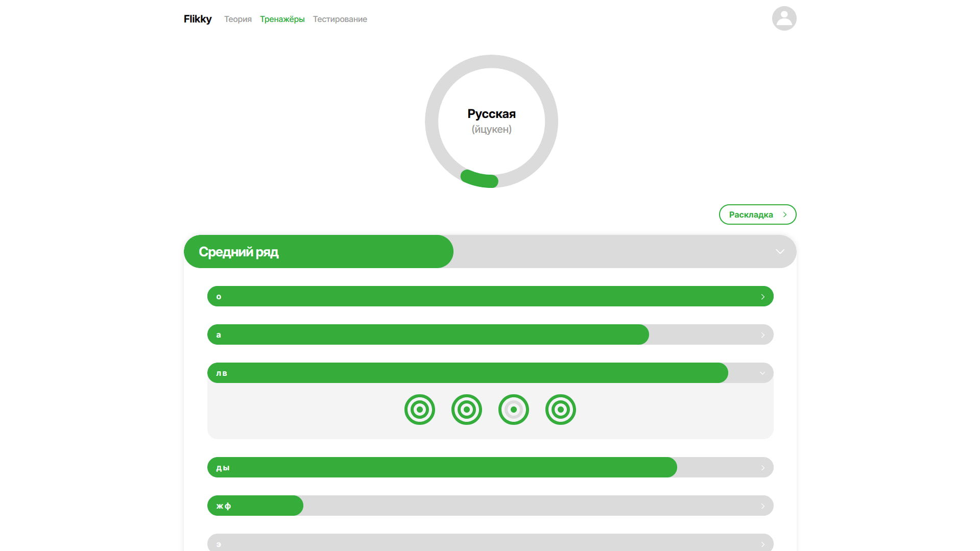The image size is (980, 551).
Task: Open the Теория tab
Action: coord(238,19)
